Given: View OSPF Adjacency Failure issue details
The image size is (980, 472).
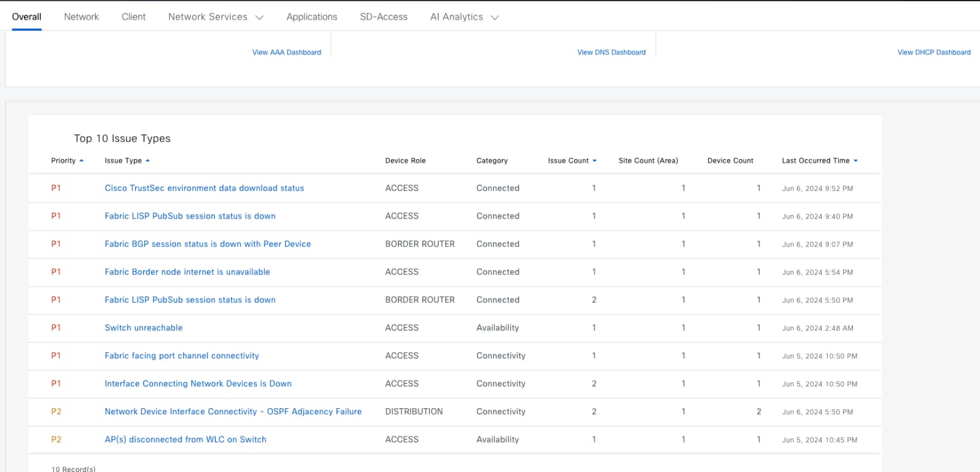Looking at the screenshot, I should pos(233,412).
